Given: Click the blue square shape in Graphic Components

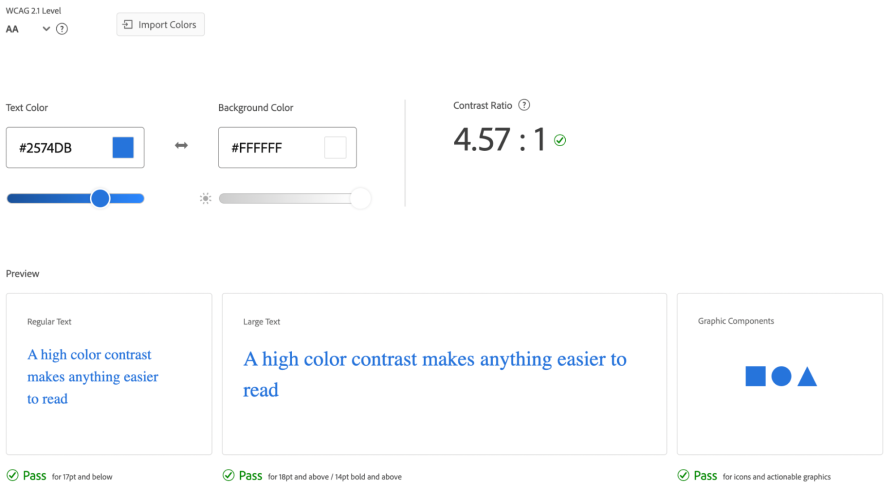Looking at the screenshot, I should point(755,376).
